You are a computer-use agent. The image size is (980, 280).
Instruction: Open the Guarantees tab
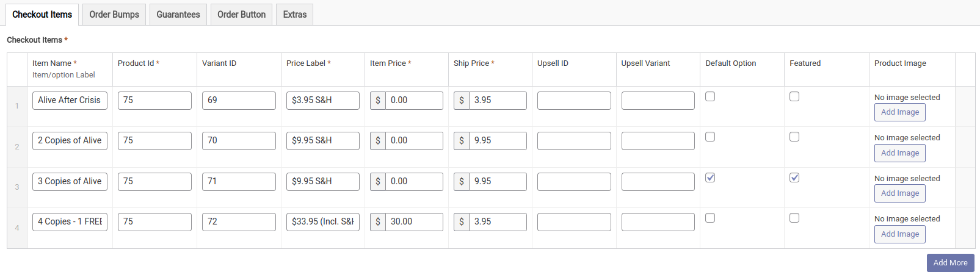point(178,15)
